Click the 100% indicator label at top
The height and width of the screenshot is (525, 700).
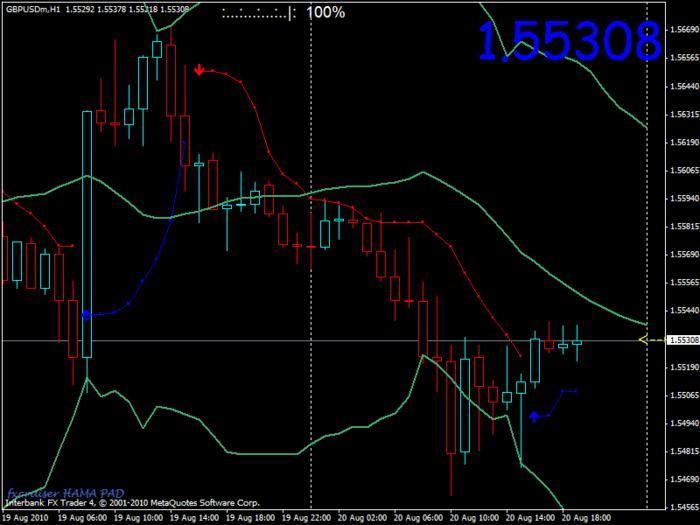pyautogui.click(x=325, y=13)
